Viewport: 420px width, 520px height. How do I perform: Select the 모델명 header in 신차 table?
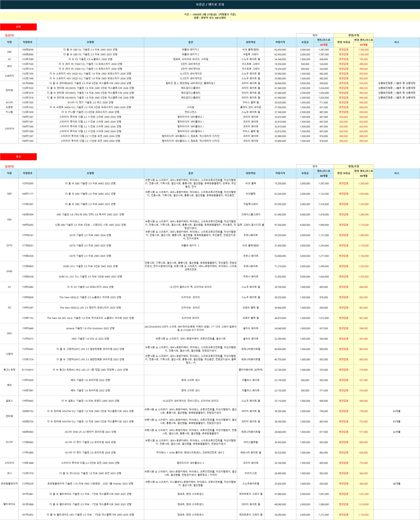[x=90, y=42]
